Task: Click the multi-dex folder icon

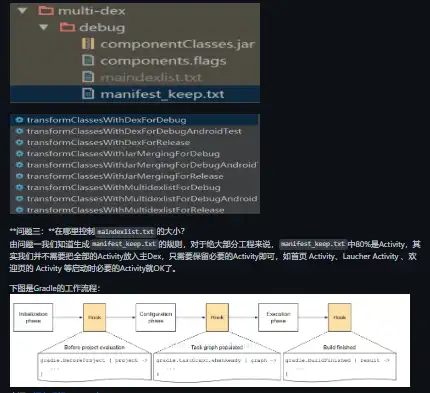Action: [x=46, y=11]
